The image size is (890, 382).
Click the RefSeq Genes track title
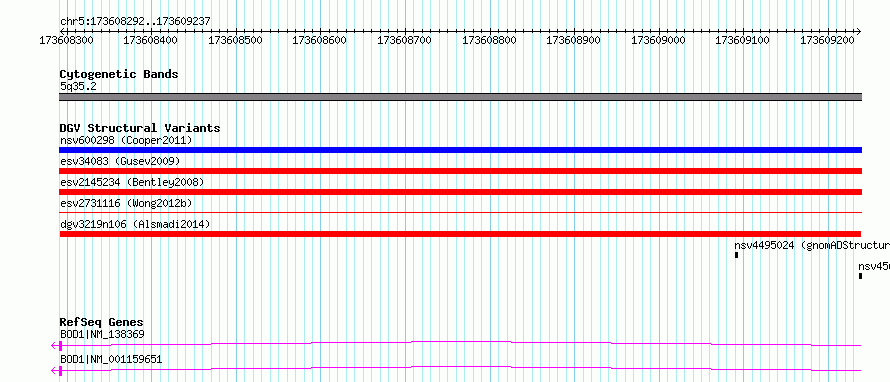pos(102,322)
